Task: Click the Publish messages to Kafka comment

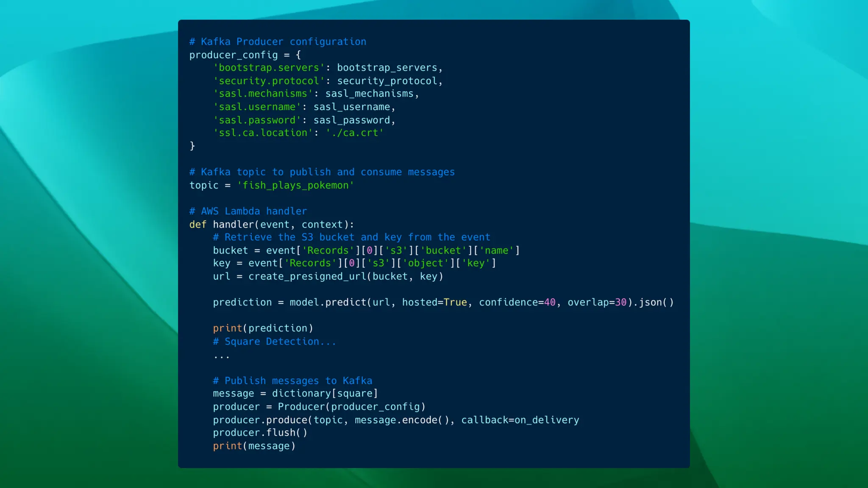Action: (292, 380)
